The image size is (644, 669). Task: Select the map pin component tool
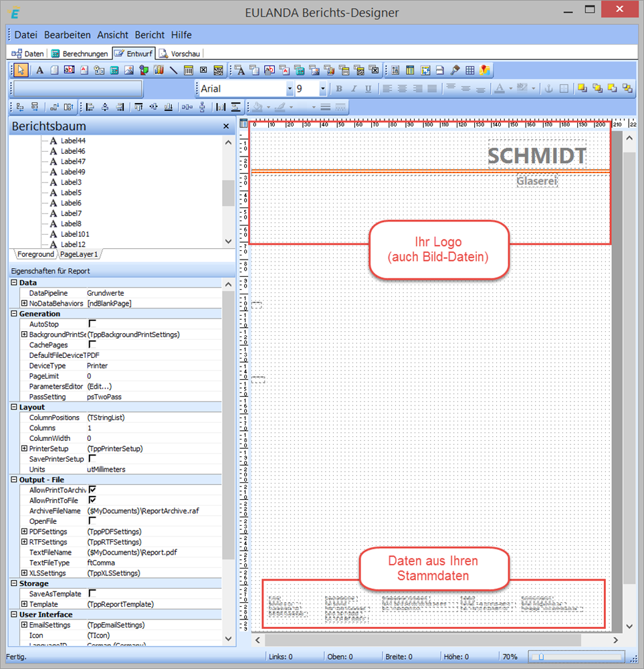click(x=485, y=70)
